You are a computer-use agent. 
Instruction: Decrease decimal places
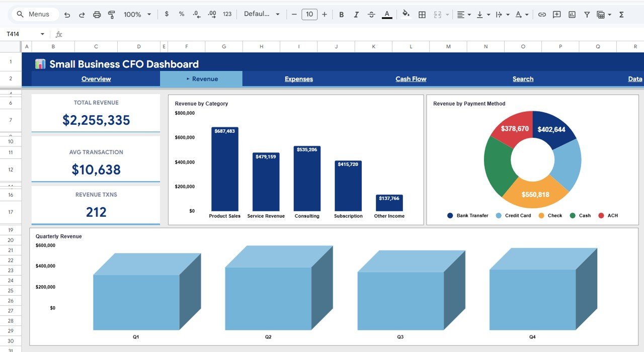point(196,14)
